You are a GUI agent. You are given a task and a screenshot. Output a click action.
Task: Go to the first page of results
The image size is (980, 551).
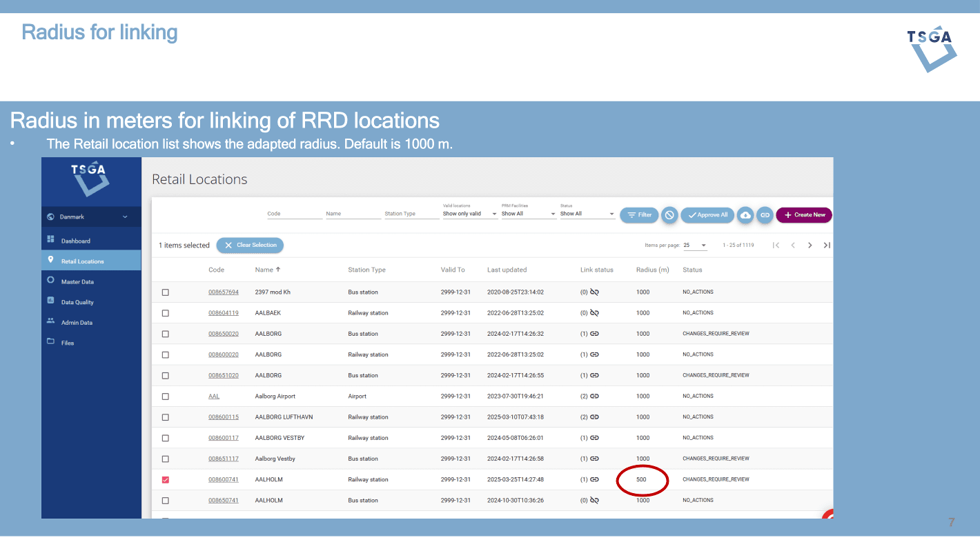(x=776, y=245)
